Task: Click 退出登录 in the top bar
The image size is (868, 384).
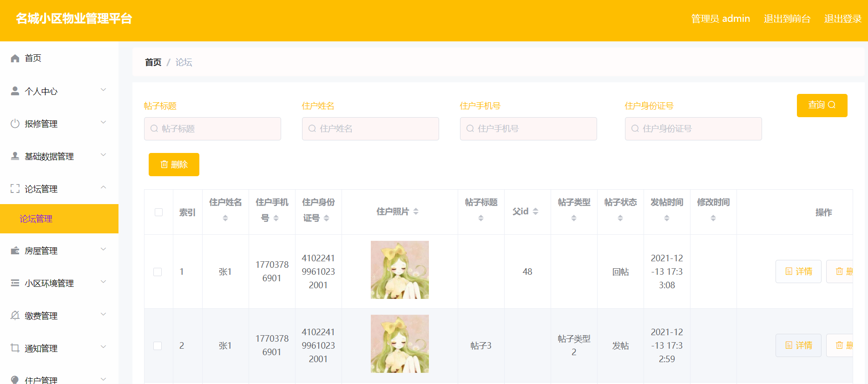Action: tap(843, 19)
